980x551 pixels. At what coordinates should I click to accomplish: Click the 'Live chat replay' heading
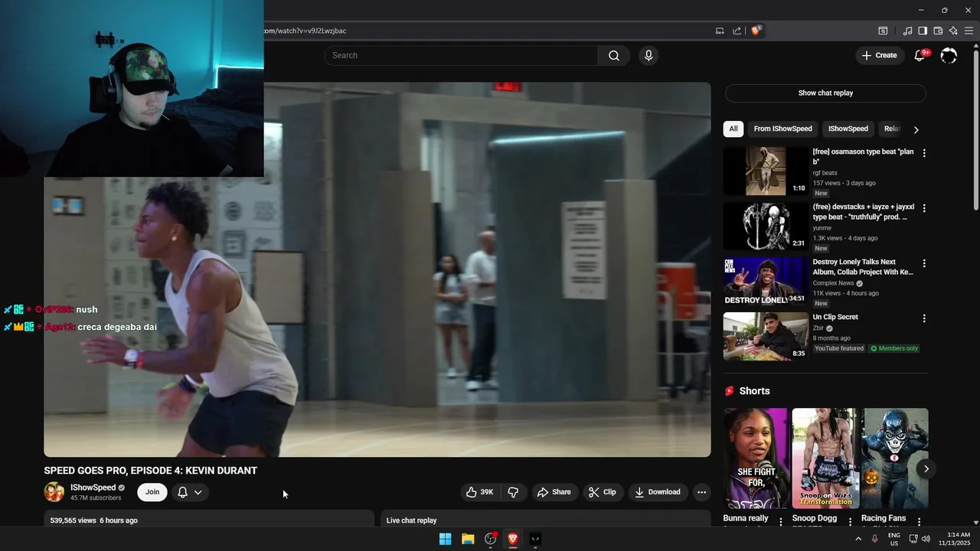411,520
